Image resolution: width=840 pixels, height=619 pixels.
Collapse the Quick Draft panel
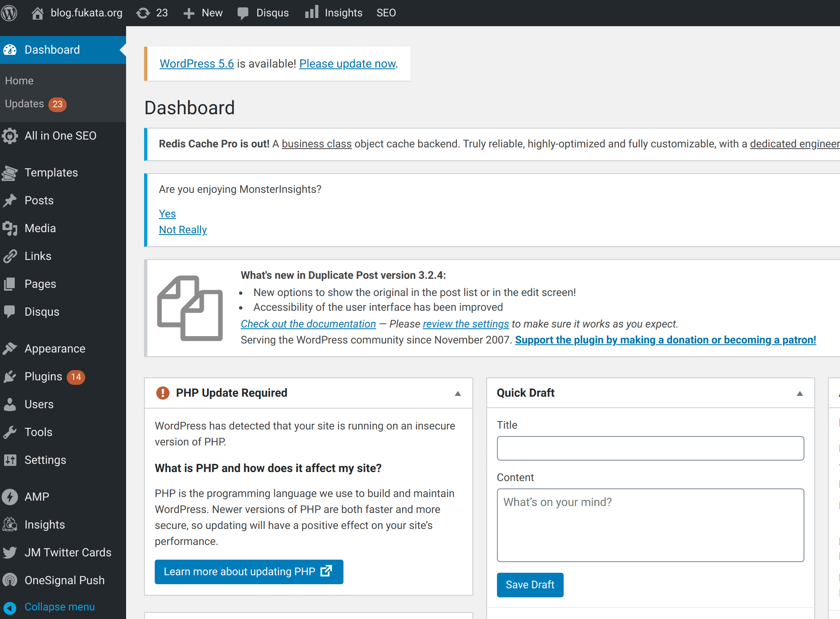click(800, 393)
